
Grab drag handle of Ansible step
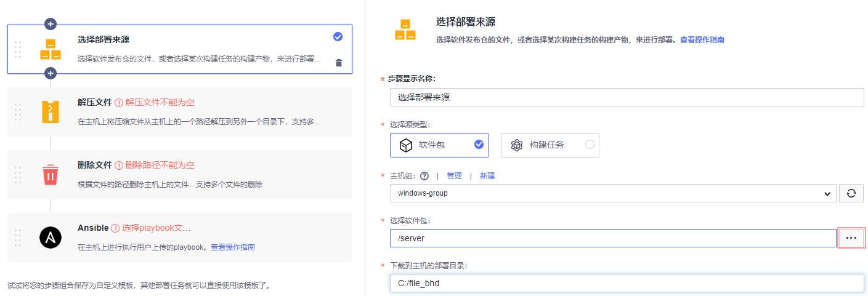[18, 238]
